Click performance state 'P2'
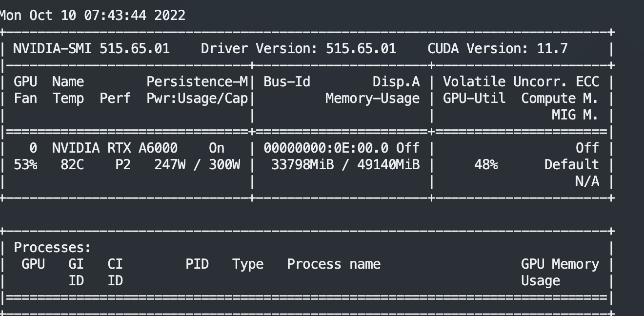 tap(123, 165)
